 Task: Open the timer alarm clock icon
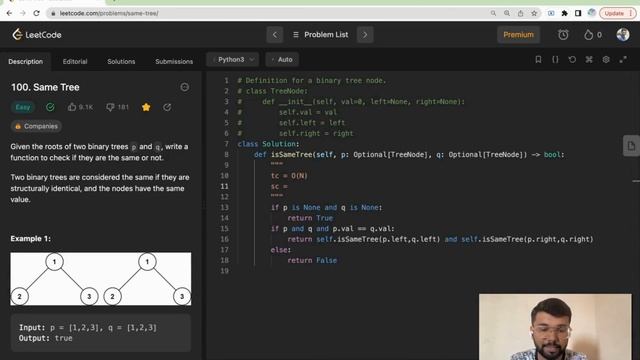(x=563, y=35)
